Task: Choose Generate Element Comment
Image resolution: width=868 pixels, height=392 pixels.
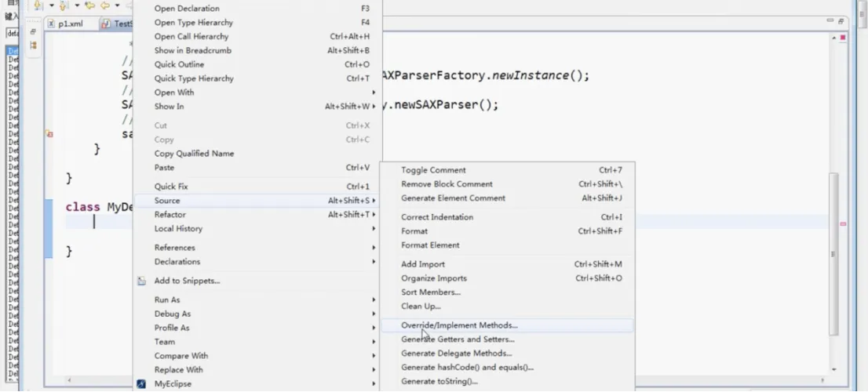Action: coord(507,198)
